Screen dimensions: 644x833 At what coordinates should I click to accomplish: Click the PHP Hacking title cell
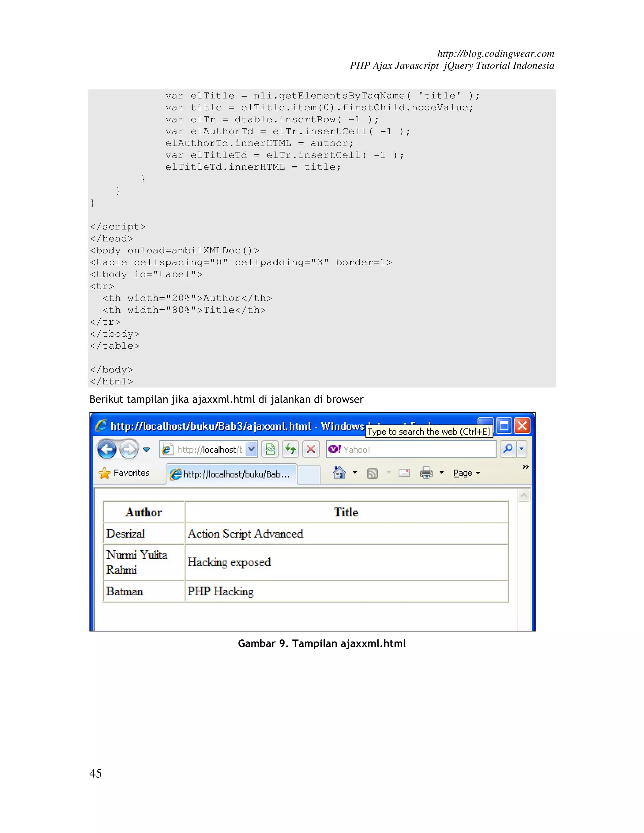[346, 591]
